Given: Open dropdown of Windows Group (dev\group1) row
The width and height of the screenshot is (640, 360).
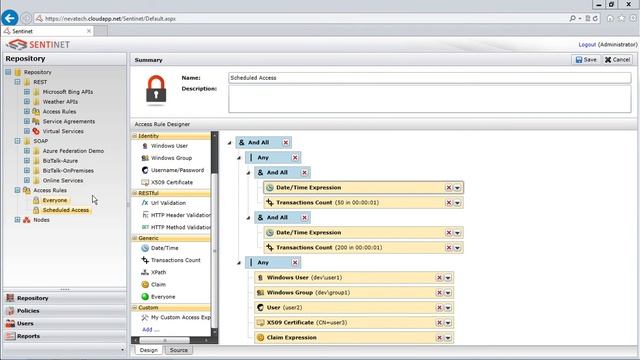Looking at the screenshot, I should [448, 293].
